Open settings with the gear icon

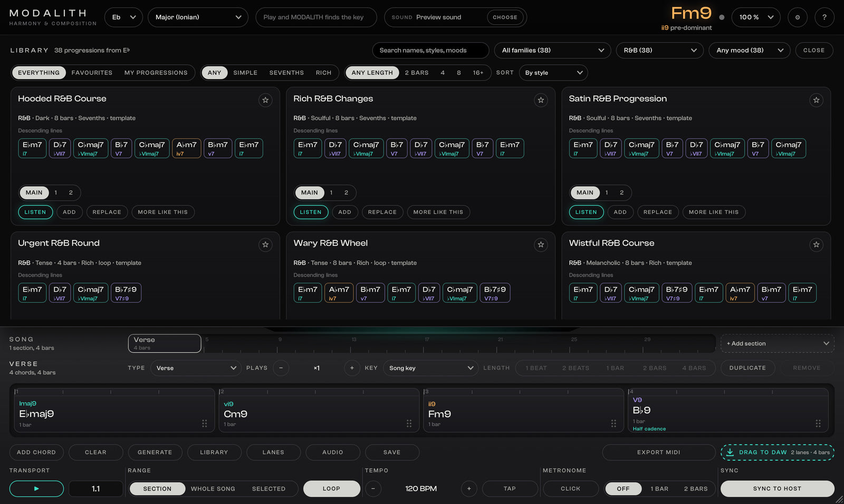798,17
